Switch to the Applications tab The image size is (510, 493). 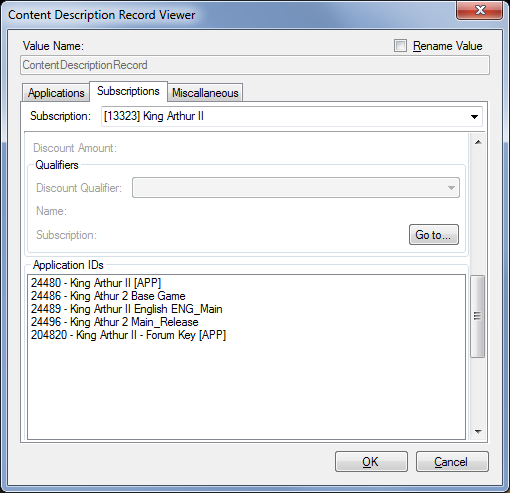click(56, 93)
